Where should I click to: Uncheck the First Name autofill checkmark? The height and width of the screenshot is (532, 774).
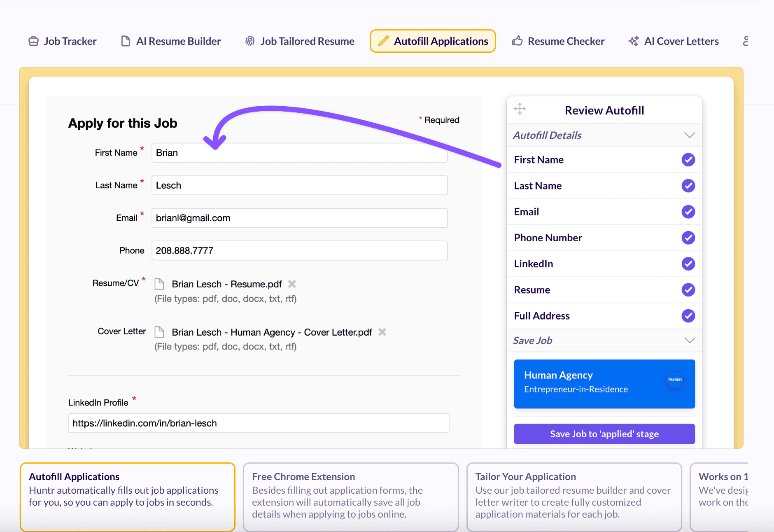point(688,160)
